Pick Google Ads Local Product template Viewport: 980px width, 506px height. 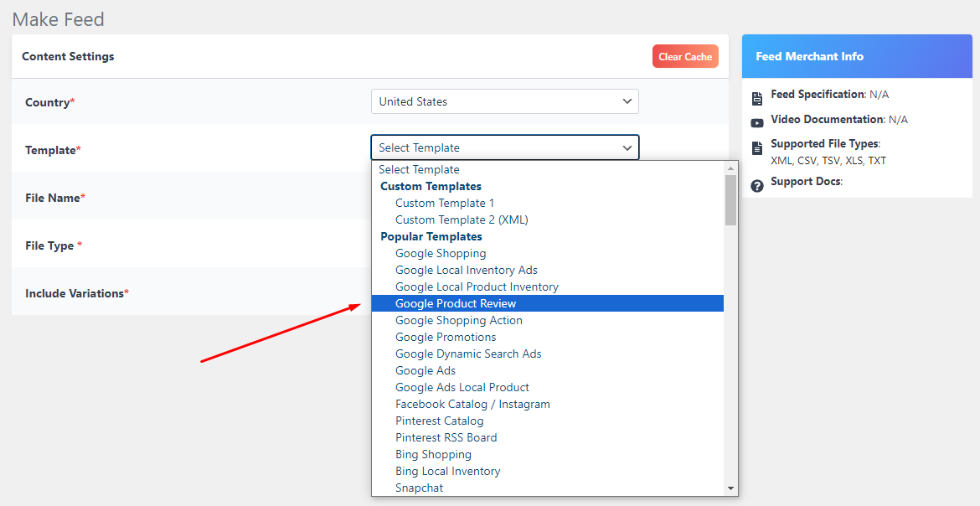462,386
